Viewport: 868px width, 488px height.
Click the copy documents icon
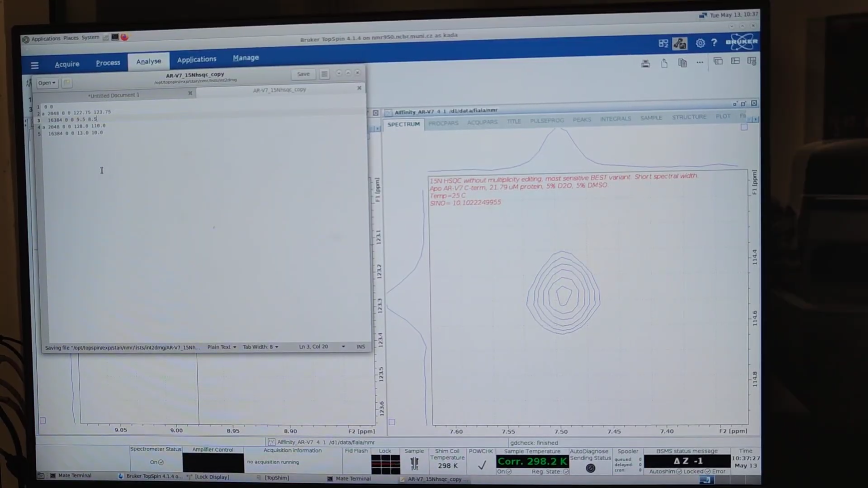click(x=682, y=63)
